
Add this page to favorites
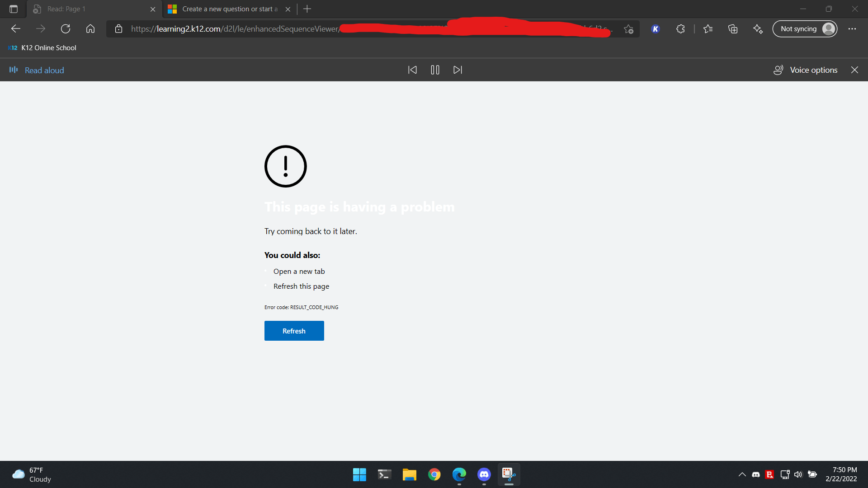[628, 29]
